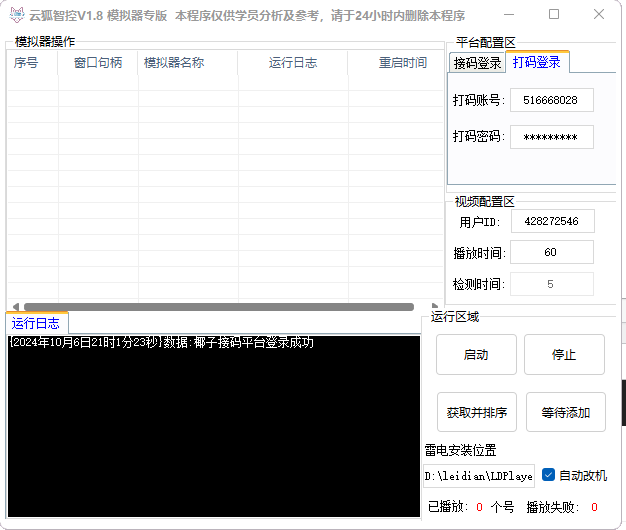
Task: Click the 雷电安装位置 path field
Action: (479, 476)
